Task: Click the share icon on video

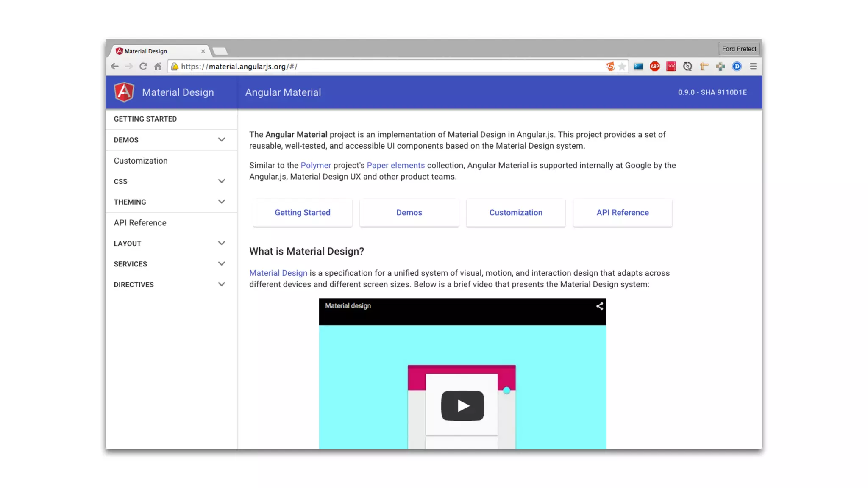Action: [x=599, y=306]
